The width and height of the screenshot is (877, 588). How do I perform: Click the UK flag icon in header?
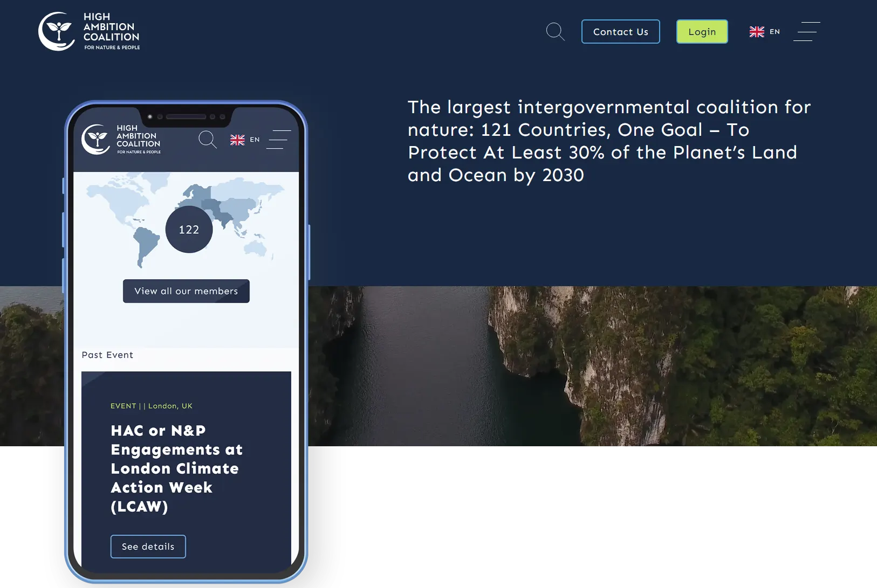[x=757, y=32]
